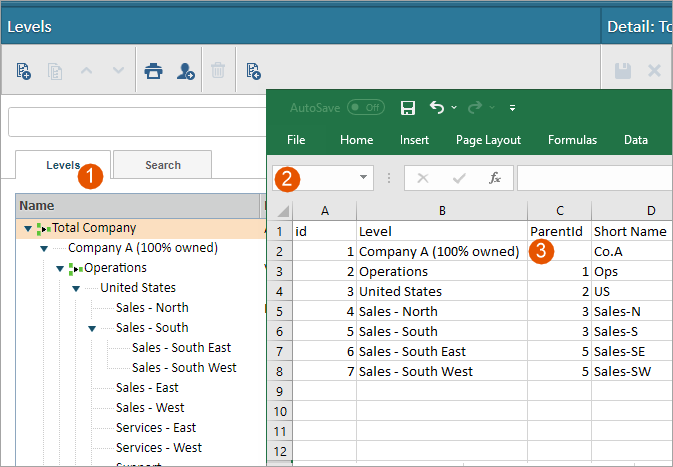Click the Excel redo arrow

(475, 107)
